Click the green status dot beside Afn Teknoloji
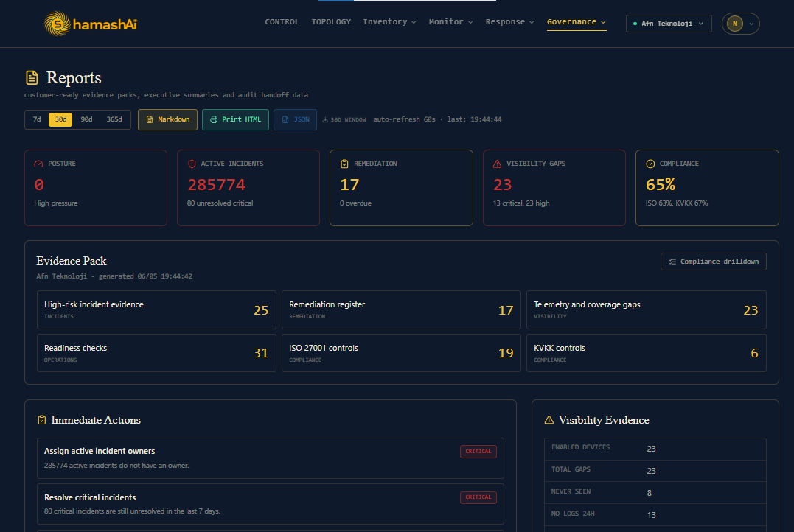The height and width of the screenshot is (532, 794). (635, 24)
